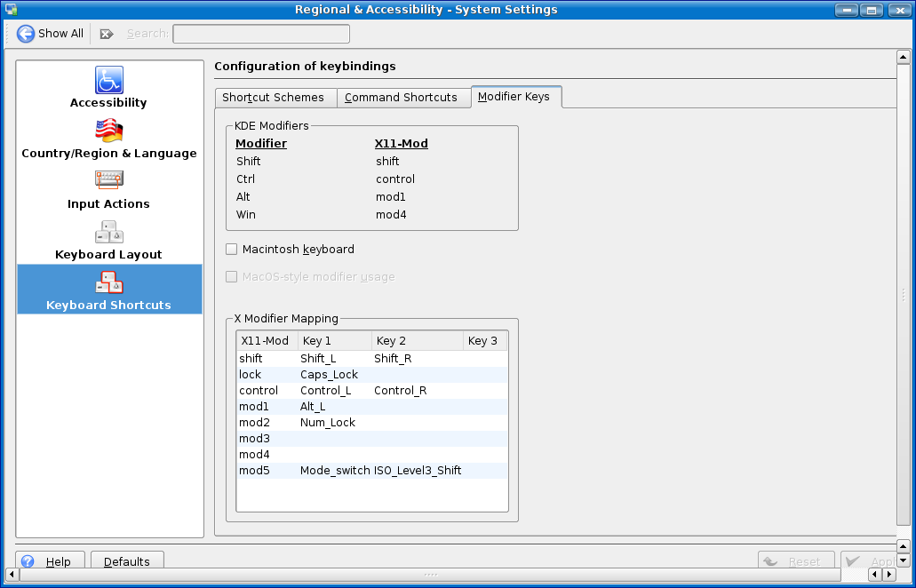Click the Help button
916x588 pixels.
(x=50, y=561)
